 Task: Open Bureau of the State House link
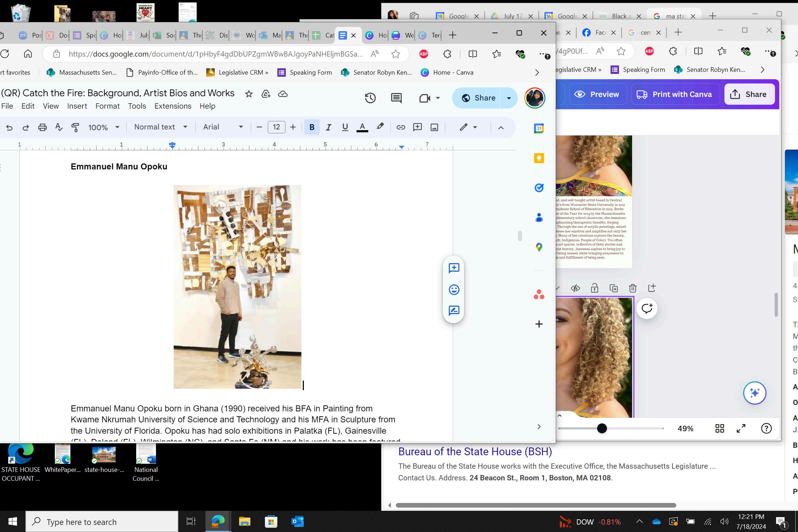475,452
